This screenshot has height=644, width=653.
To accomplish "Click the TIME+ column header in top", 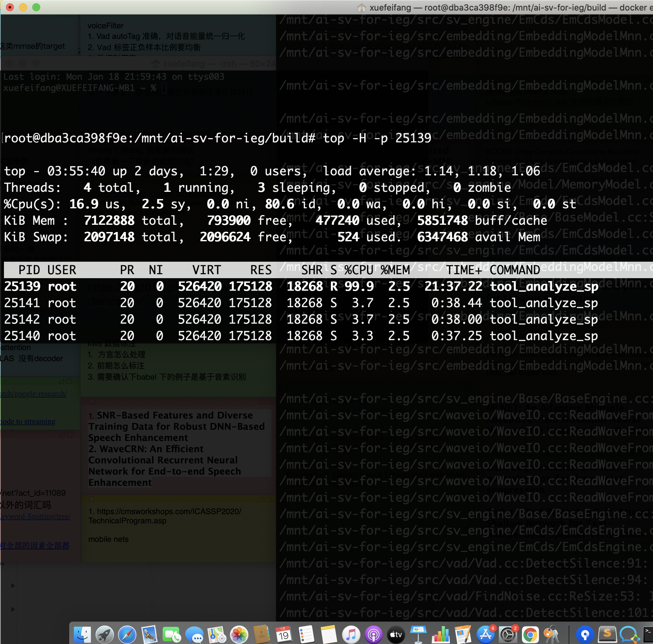I will pos(464,270).
